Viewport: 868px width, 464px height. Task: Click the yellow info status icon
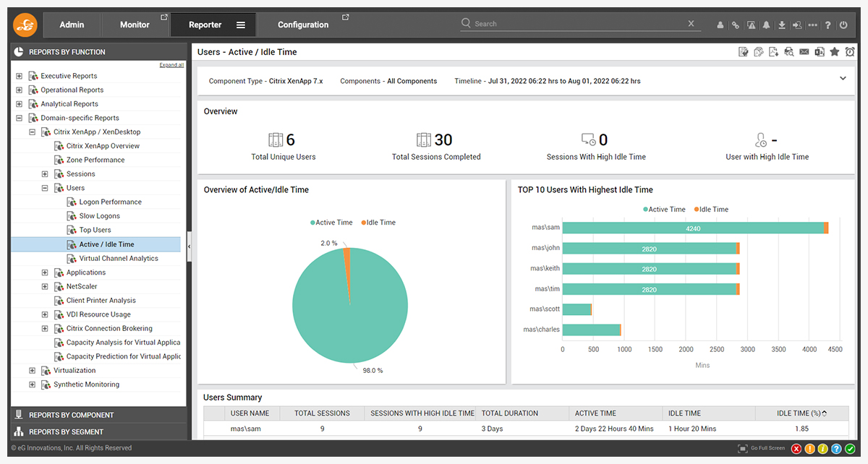click(x=822, y=448)
